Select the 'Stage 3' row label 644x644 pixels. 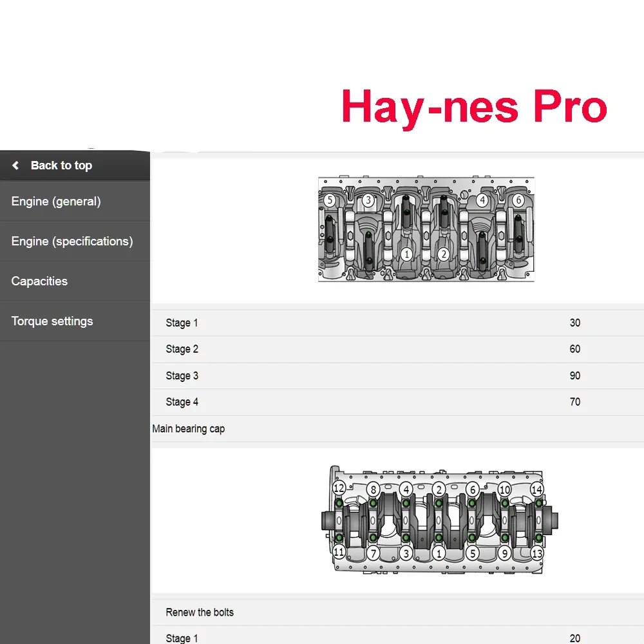point(182,376)
